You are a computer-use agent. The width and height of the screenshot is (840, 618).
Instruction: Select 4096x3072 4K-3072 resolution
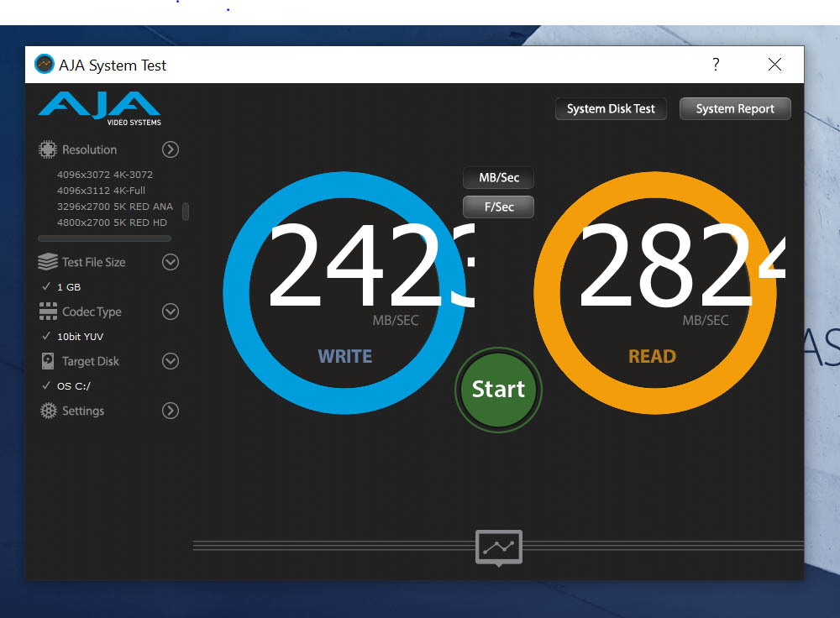coord(105,175)
